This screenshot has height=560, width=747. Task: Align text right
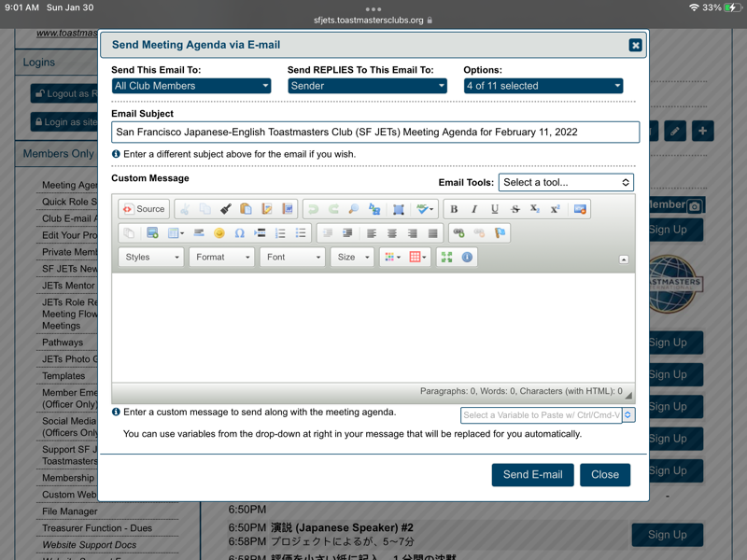click(413, 232)
